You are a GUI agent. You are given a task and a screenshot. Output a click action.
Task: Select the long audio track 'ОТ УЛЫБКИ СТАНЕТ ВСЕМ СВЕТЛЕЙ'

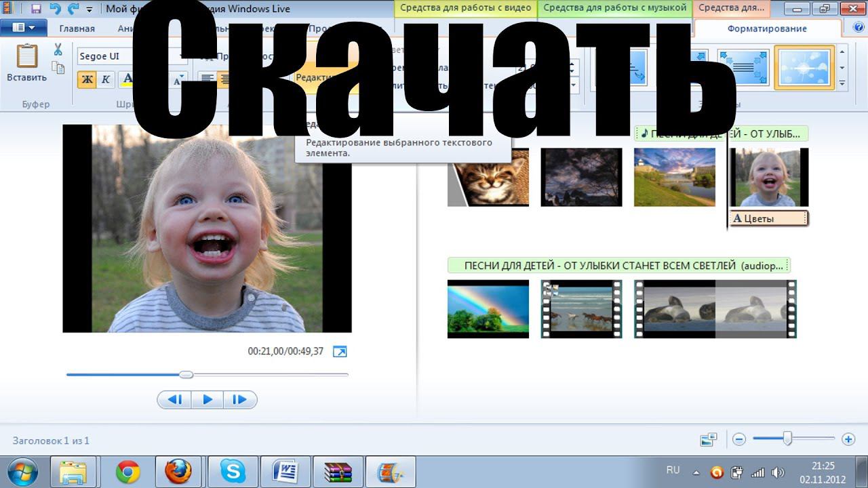(619, 265)
